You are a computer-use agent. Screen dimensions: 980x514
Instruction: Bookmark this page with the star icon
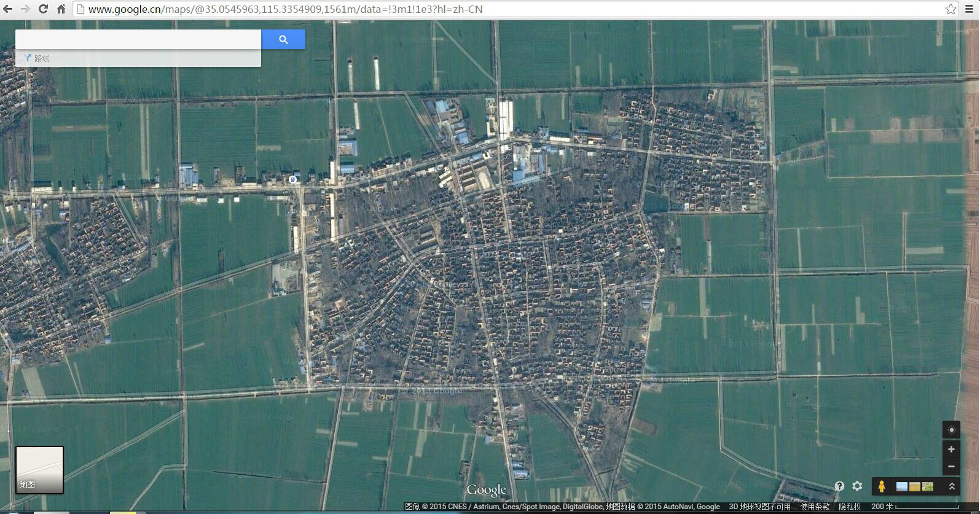(x=951, y=9)
